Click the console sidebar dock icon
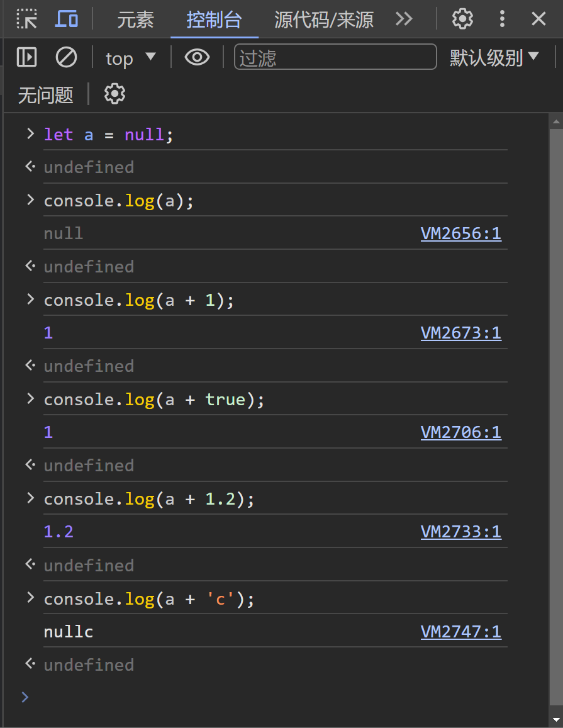The height and width of the screenshot is (728, 563). pyautogui.click(x=26, y=57)
